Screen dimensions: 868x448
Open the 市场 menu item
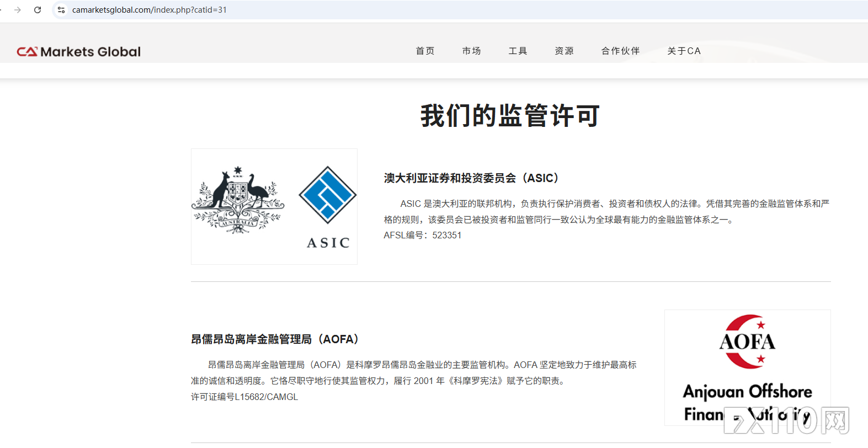471,51
